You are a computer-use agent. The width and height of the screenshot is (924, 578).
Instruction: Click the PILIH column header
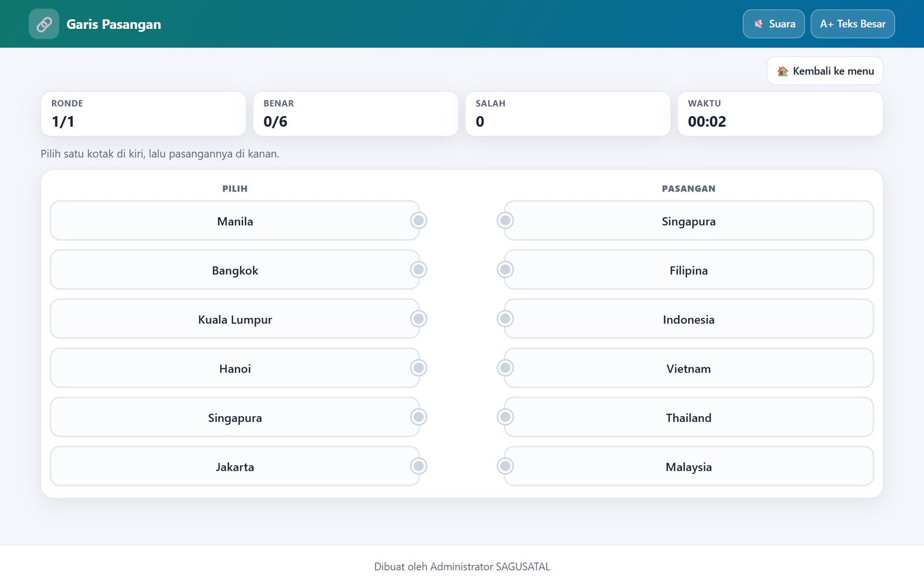point(235,188)
